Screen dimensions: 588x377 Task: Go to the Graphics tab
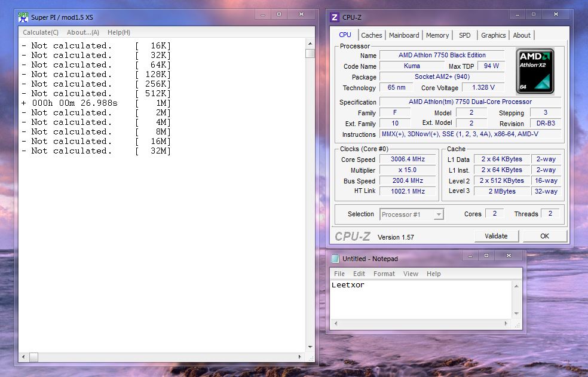coord(494,35)
